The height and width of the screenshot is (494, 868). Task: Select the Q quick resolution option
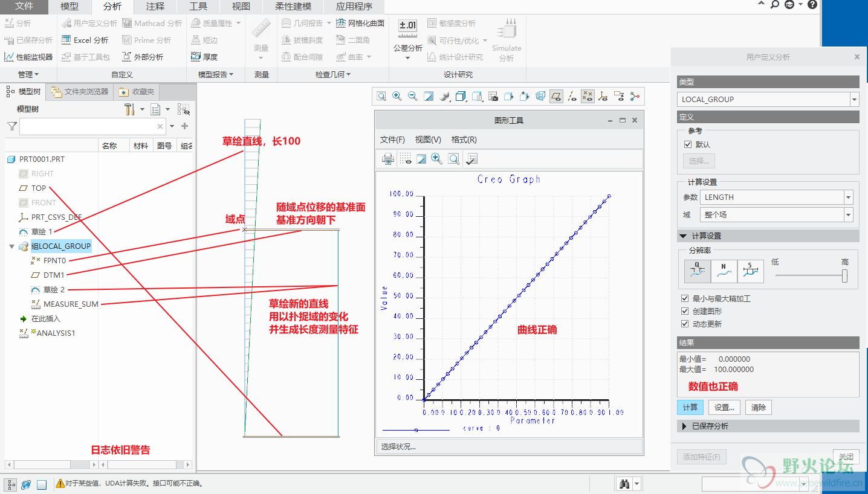698,272
